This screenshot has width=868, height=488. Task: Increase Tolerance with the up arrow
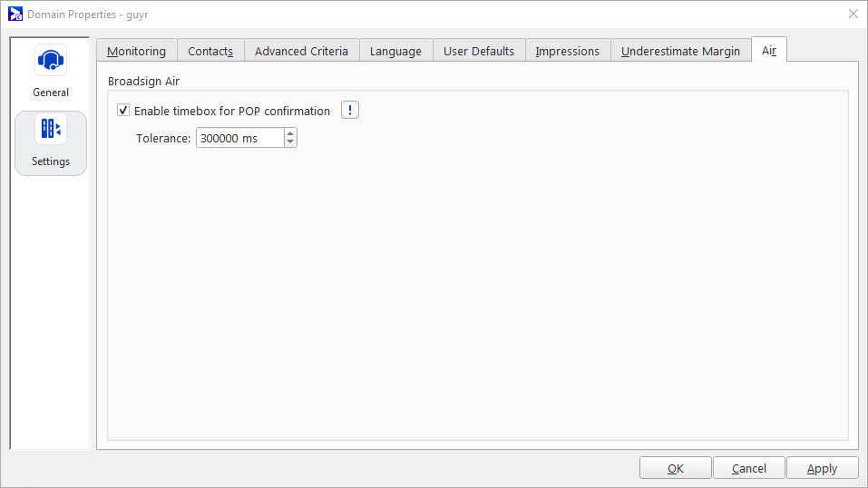(x=290, y=133)
